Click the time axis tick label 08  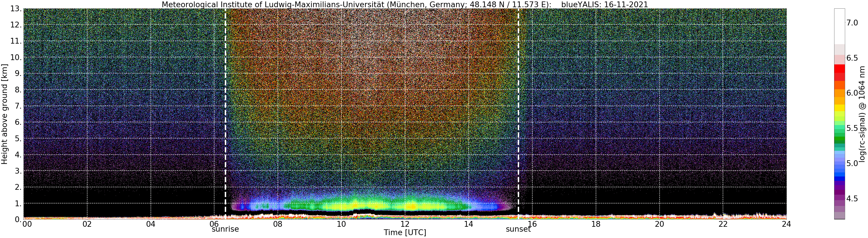(278, 224)
